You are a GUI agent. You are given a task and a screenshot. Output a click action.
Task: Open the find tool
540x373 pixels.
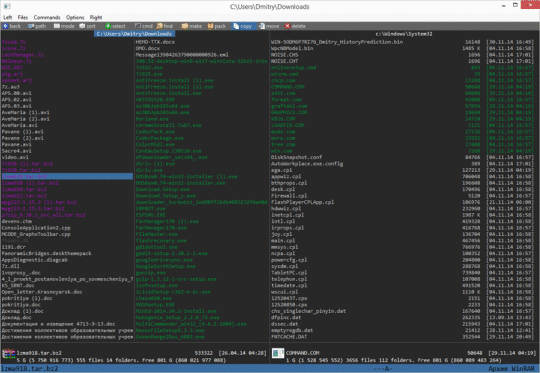[x=165, y=26]
